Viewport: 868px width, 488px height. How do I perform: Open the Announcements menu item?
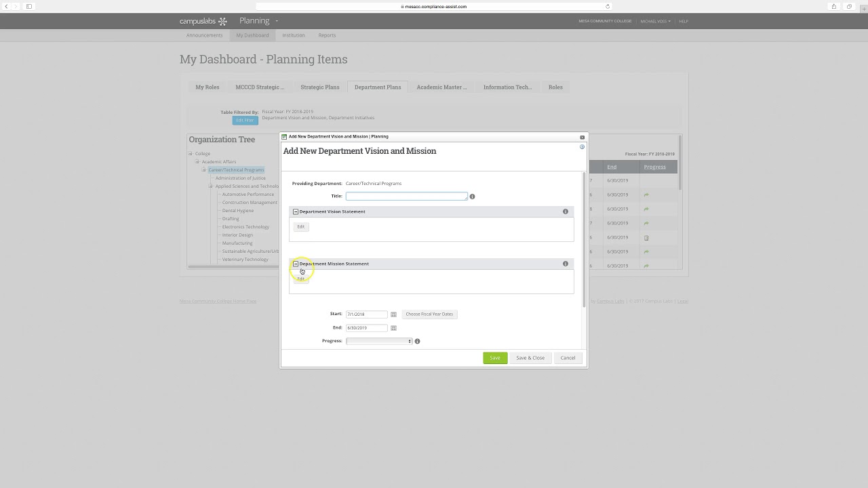pyautogui.click(x=204, y=35)
